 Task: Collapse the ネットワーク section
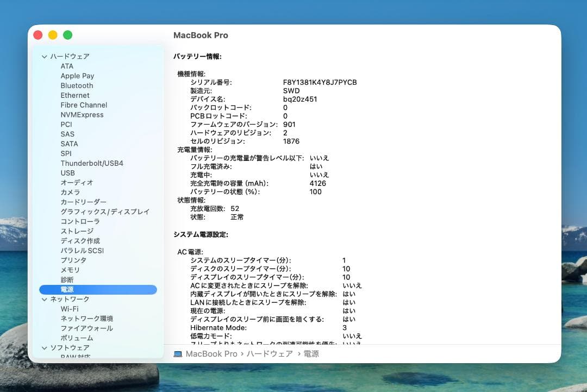(x=44, y=299)
